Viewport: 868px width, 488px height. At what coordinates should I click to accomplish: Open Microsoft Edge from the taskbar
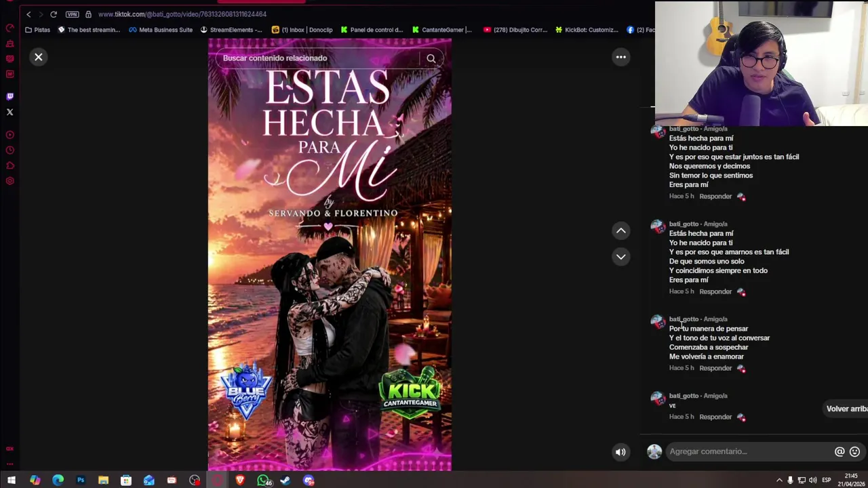(x=58, y=481)
